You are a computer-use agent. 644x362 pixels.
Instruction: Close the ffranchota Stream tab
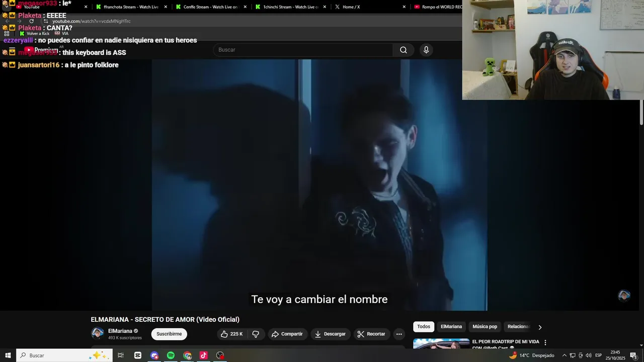[x=166, y=7]
